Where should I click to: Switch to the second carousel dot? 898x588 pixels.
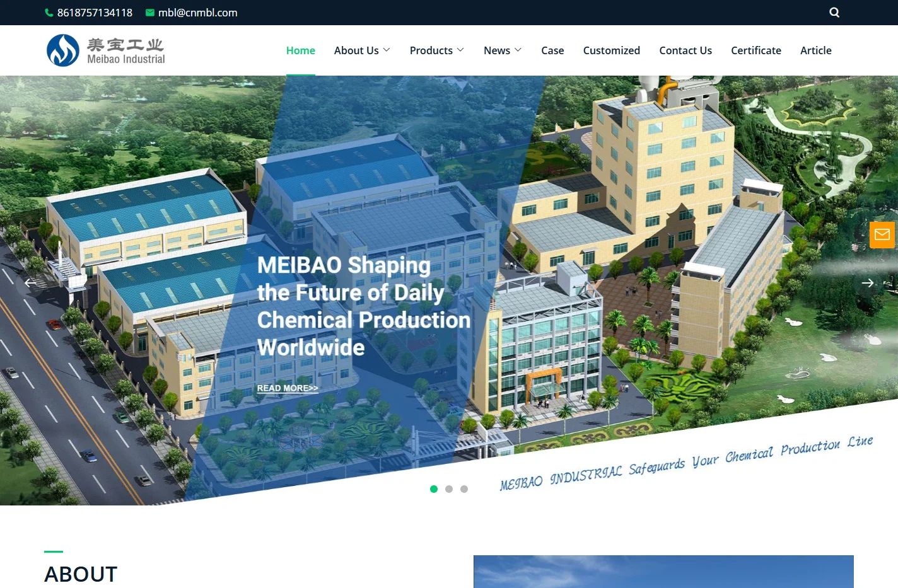click(449, 489)
